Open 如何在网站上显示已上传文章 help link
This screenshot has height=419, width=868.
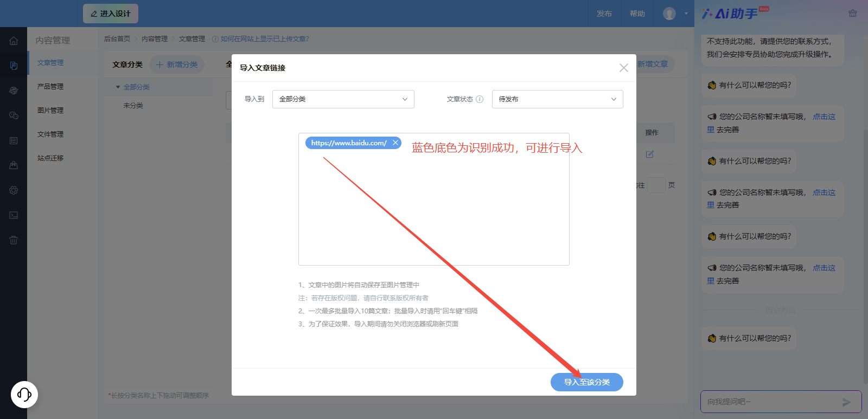click(265, 39)
